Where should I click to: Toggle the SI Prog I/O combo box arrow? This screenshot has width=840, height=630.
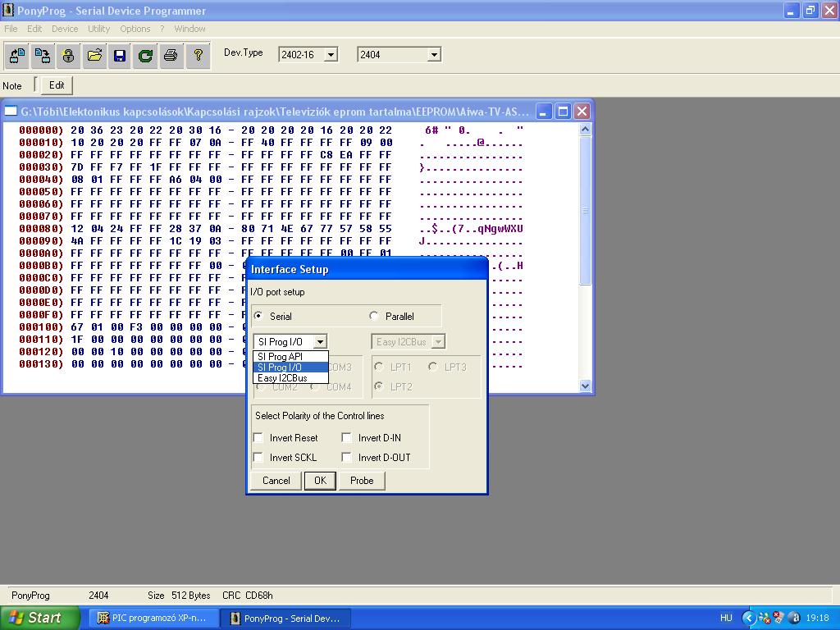point(320,342)
